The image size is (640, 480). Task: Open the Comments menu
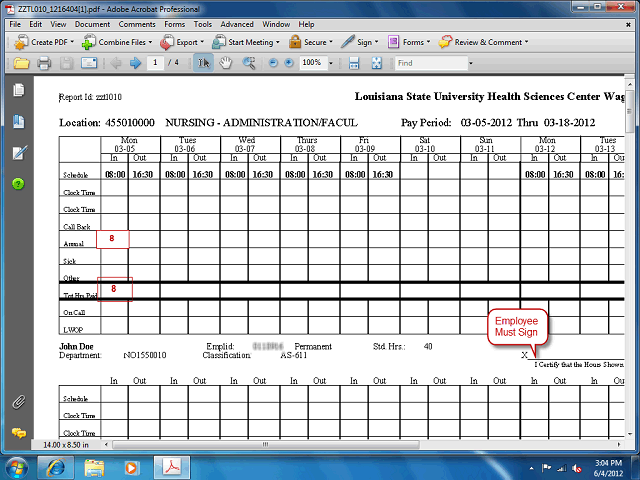137,24
